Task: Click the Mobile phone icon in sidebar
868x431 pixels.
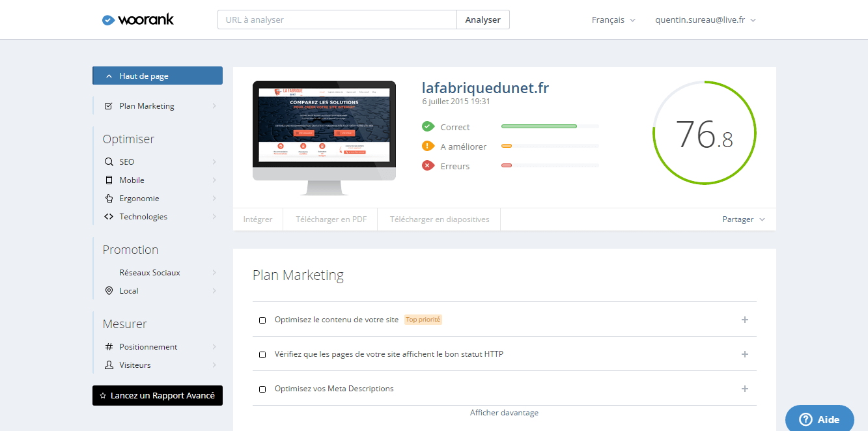Action: (x=109, y=180)
